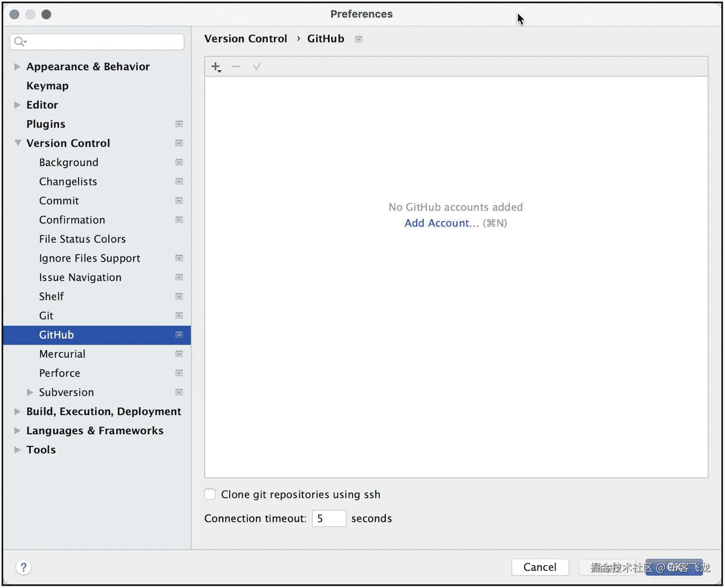
Task: Click the project icon next to Plugins
Action: pyautogui.click(x=179, y=124)
